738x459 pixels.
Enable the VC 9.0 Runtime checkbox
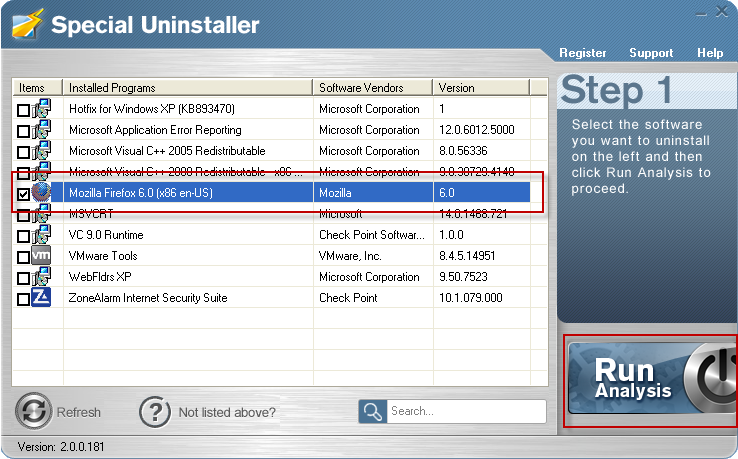click(x=24, y=236)
